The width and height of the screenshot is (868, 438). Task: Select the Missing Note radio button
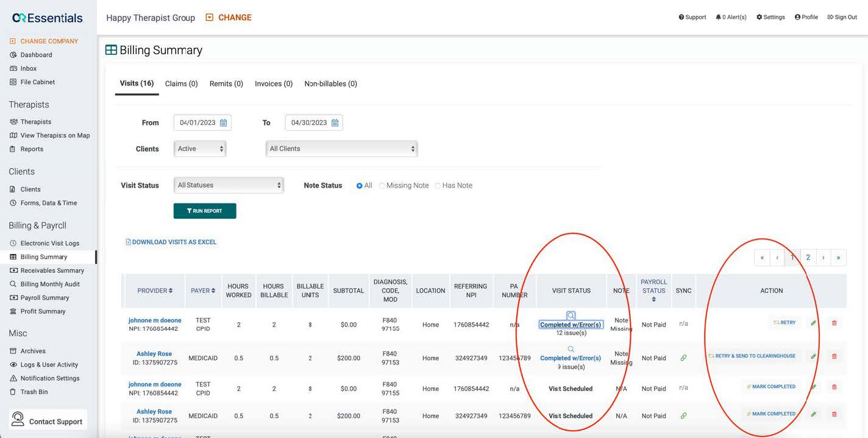pyautogui.click(x=381, y=185)
